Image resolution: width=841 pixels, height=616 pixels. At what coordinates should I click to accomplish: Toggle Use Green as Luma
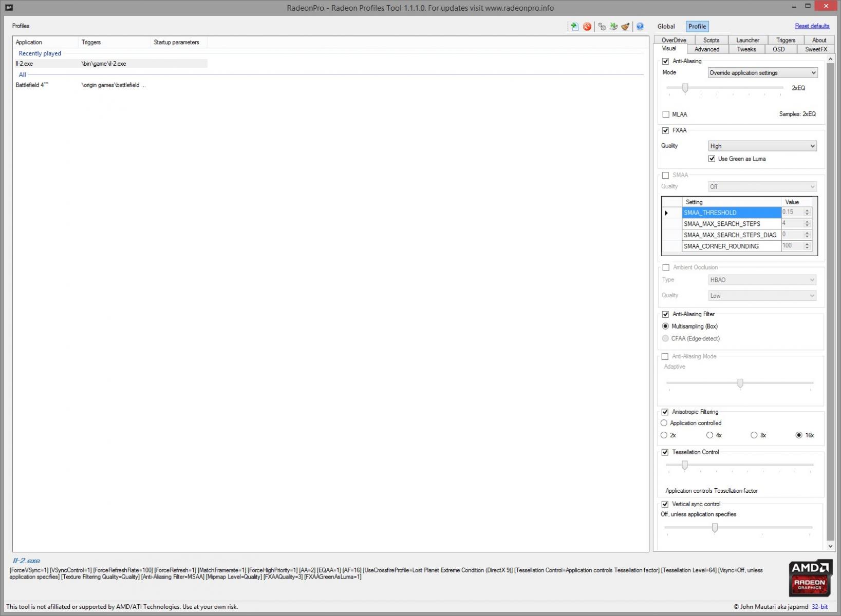point(712,159)
